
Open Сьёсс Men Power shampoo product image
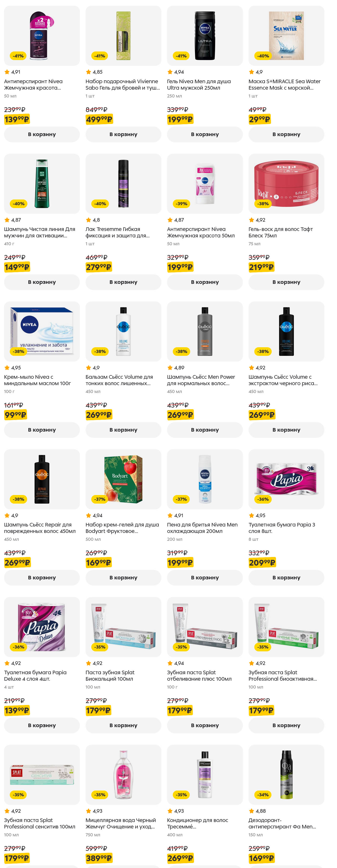[205, 331]
